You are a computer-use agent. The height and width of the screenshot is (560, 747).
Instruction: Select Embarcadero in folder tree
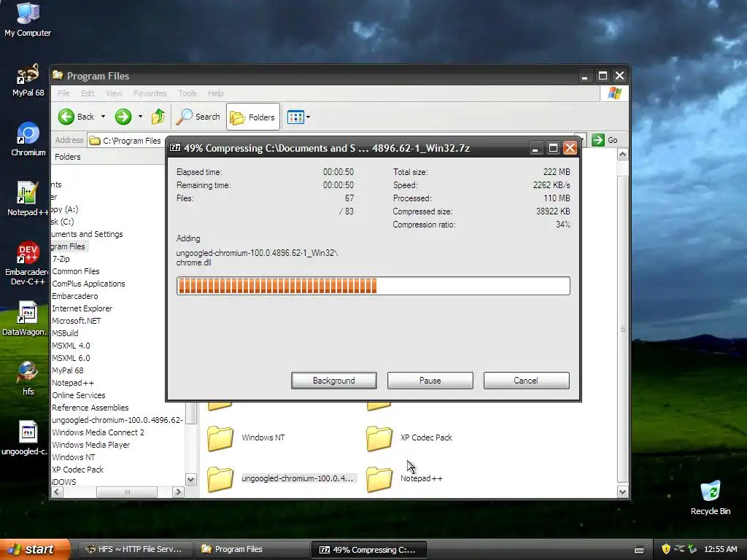click(x=75, y=296)
